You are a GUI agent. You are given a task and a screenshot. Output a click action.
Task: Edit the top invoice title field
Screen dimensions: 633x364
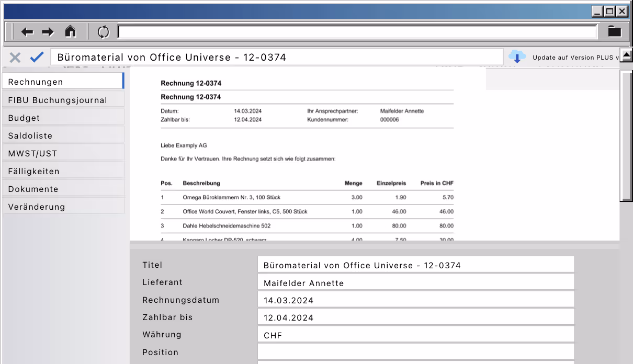coord(277,58)
